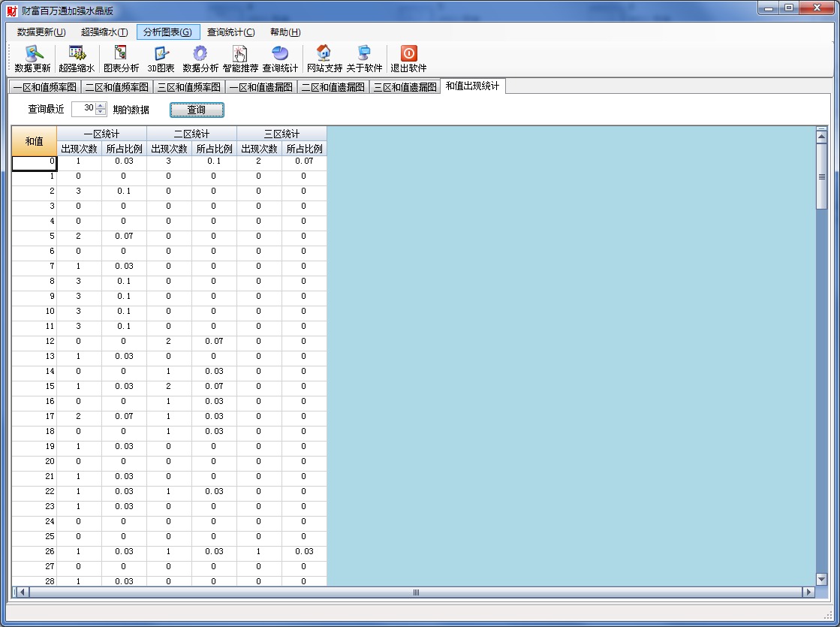This screenshot has height=627, width=840.
Task: Decrease the period count with down arrow
Action: [101, 113]
